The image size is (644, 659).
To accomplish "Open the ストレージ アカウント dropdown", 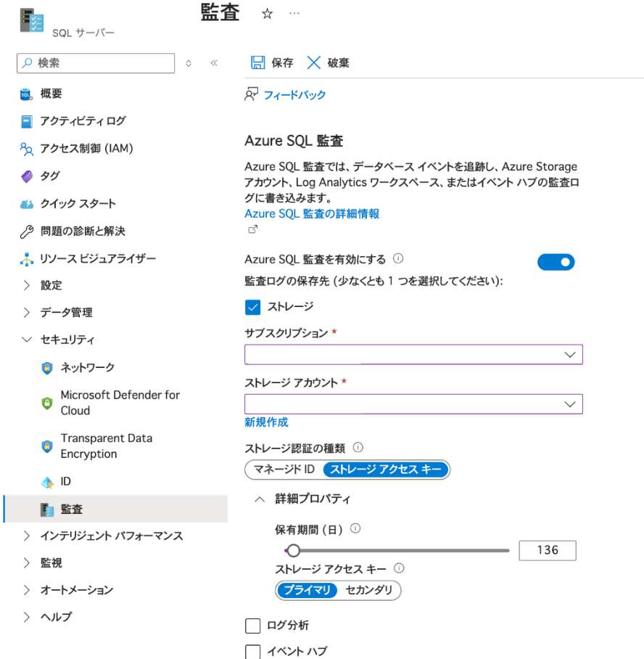I will click(413, 404).
